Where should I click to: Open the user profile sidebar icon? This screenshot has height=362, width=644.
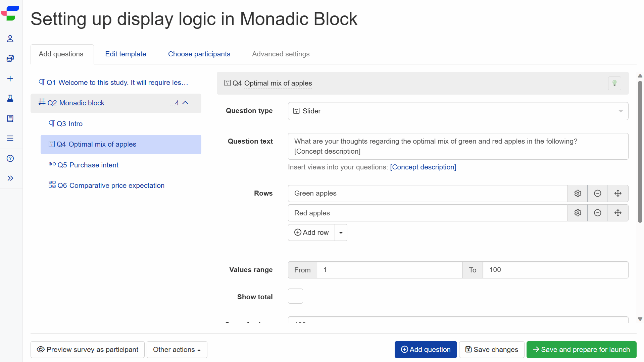10,39
